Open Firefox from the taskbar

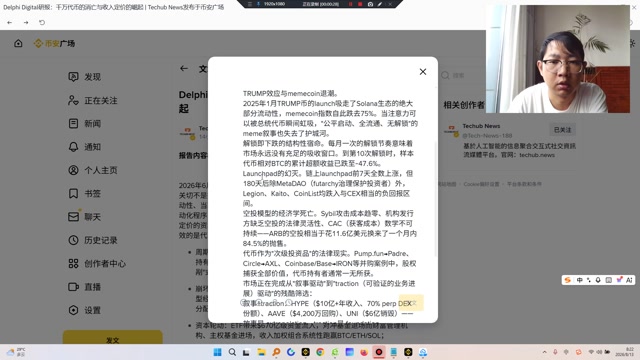pos(364,352)
